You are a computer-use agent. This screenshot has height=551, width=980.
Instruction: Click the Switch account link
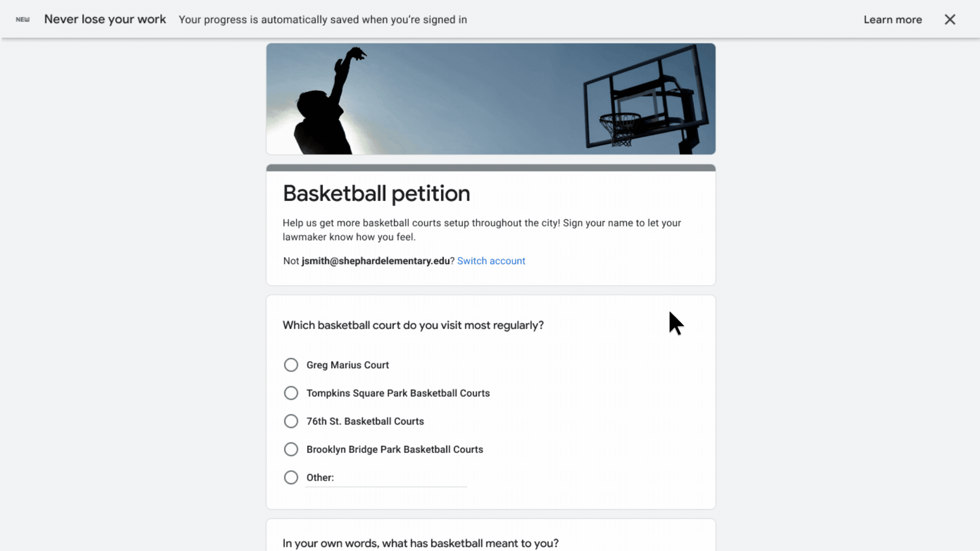(x=491, y=261)
